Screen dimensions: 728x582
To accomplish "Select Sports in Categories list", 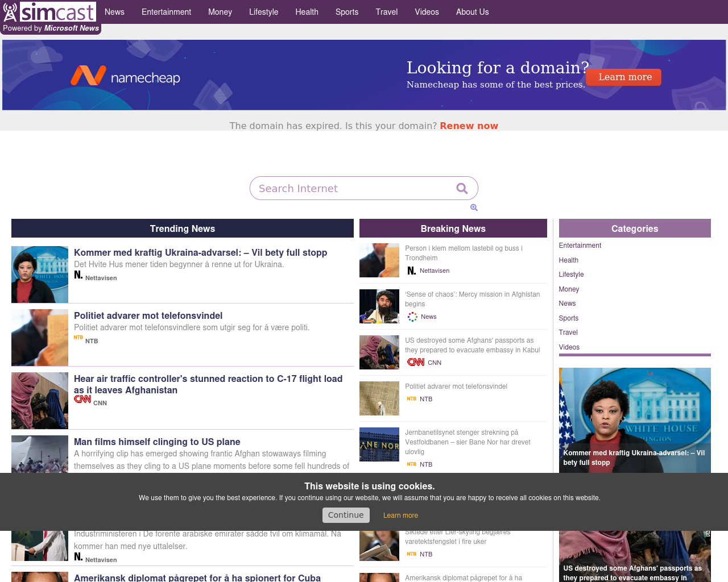I will coord(569,318).
